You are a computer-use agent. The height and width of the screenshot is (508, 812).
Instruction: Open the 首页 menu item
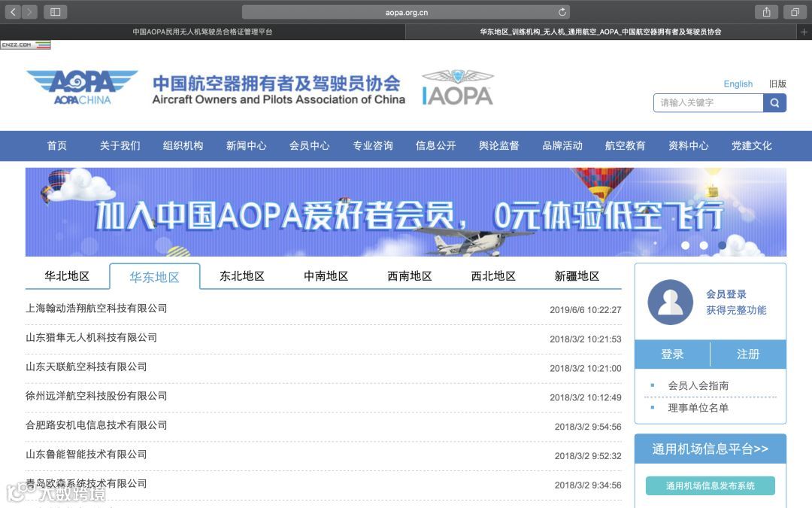57,146
